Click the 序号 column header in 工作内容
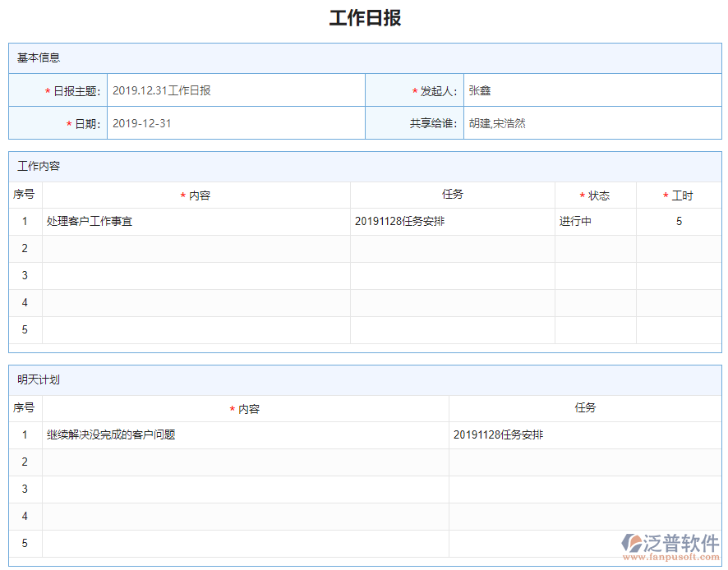The height and width of the screenshot is (570, 728). (x=25, y=195)
